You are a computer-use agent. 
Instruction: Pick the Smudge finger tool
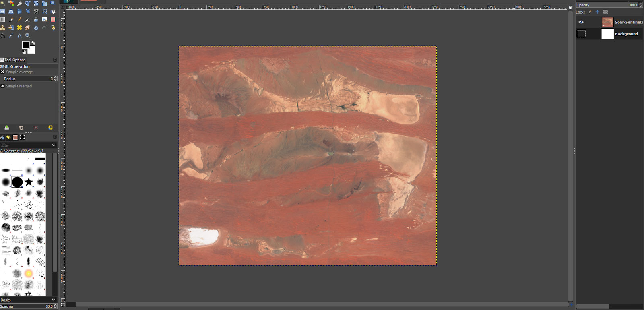[28, 27]
